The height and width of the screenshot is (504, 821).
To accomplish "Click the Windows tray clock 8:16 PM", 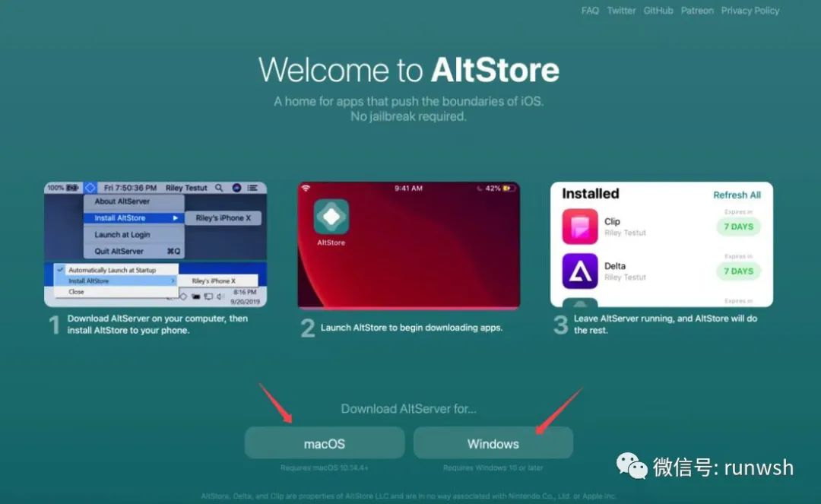I will 245,292.
